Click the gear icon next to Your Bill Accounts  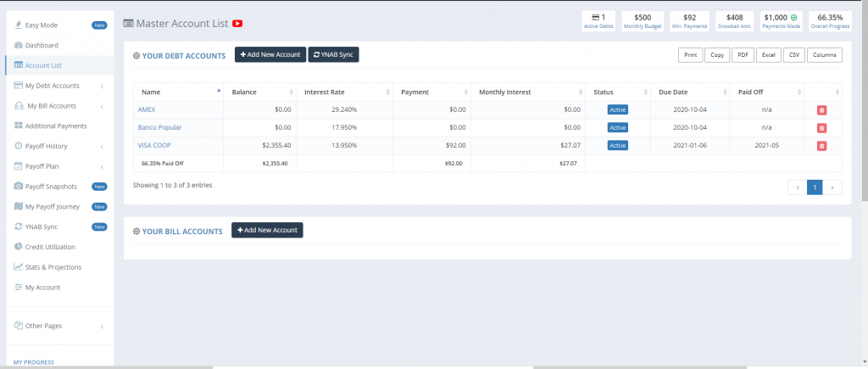(x=136, y=231)
